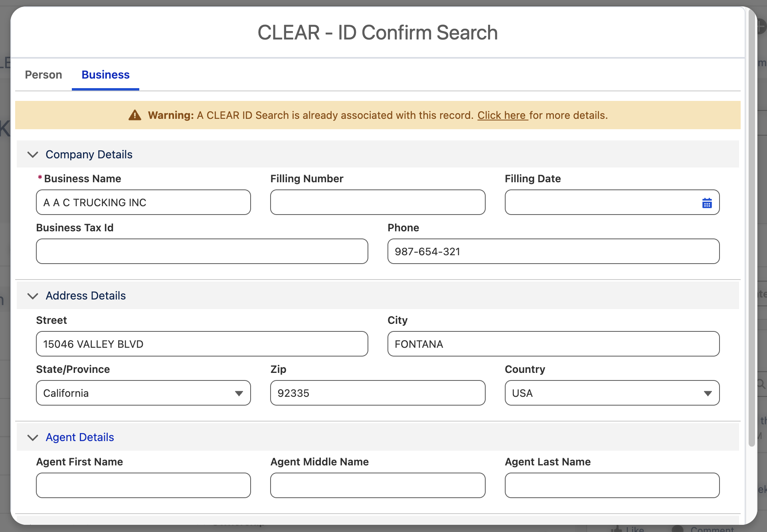Focus the Agent Last Name field
Image resolution: width=767 pixels, height=532 pixels.
(612, 485)
